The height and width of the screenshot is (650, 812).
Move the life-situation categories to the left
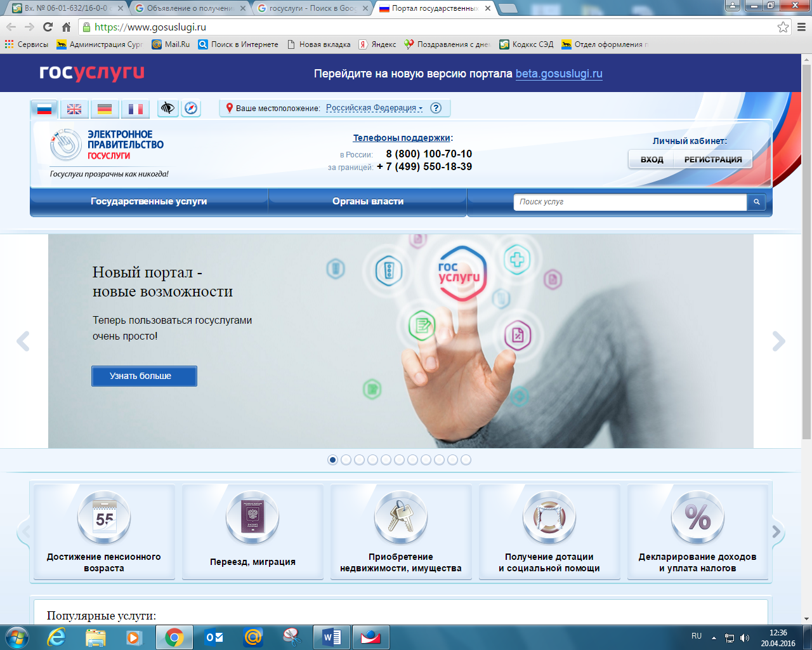[25, 532]
